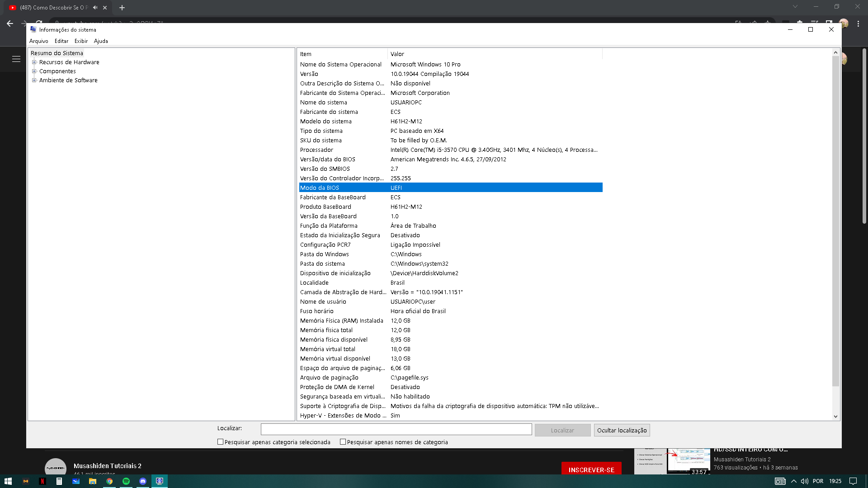
Task: Select Resumo do Sistema in the tree
Action: point(57,53)
